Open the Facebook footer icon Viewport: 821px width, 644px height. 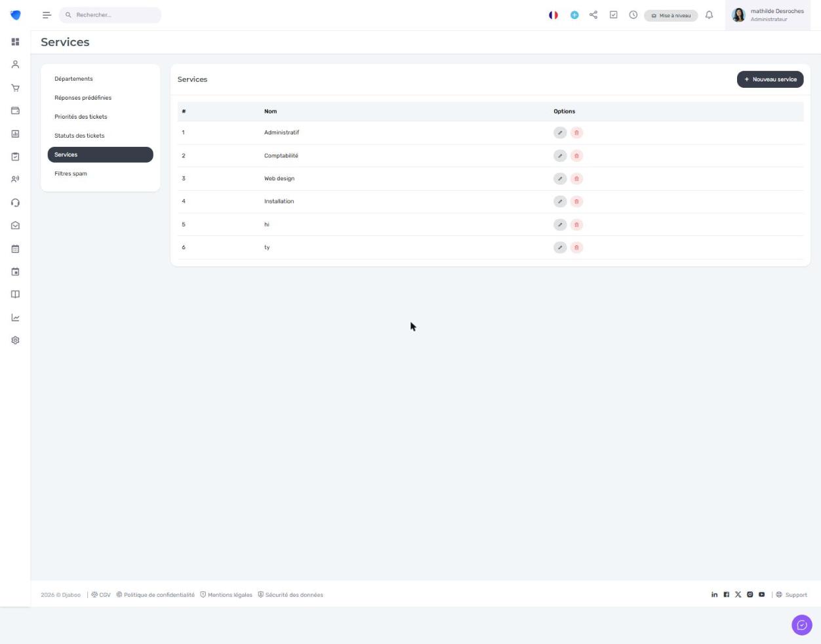click(727, 595)
